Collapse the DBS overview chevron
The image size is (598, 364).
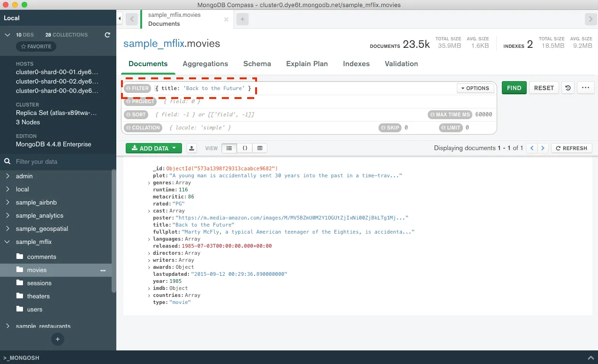point(7,35)
